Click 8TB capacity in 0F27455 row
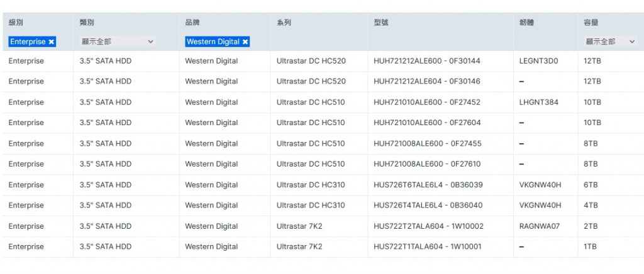This screenshot has height=274, width=644. [591, 143]
